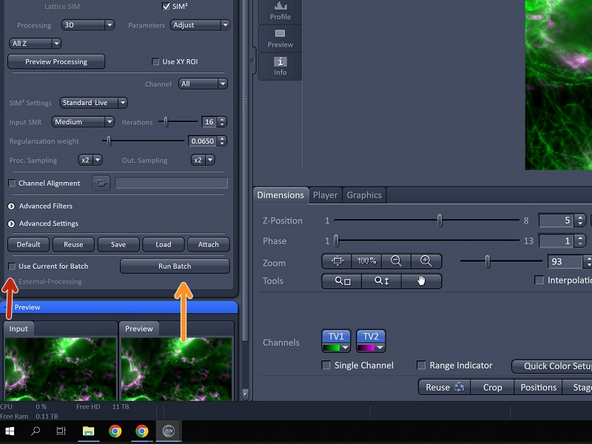Open SIM² Settings Standard Live dropdown

click(x=94, y=103)
